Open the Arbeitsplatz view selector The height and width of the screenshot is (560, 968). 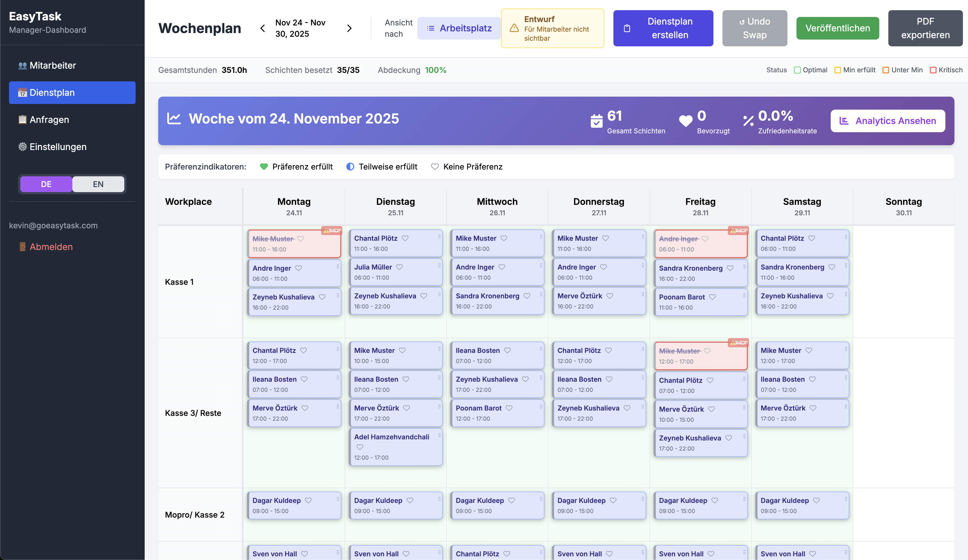(459, 29)
